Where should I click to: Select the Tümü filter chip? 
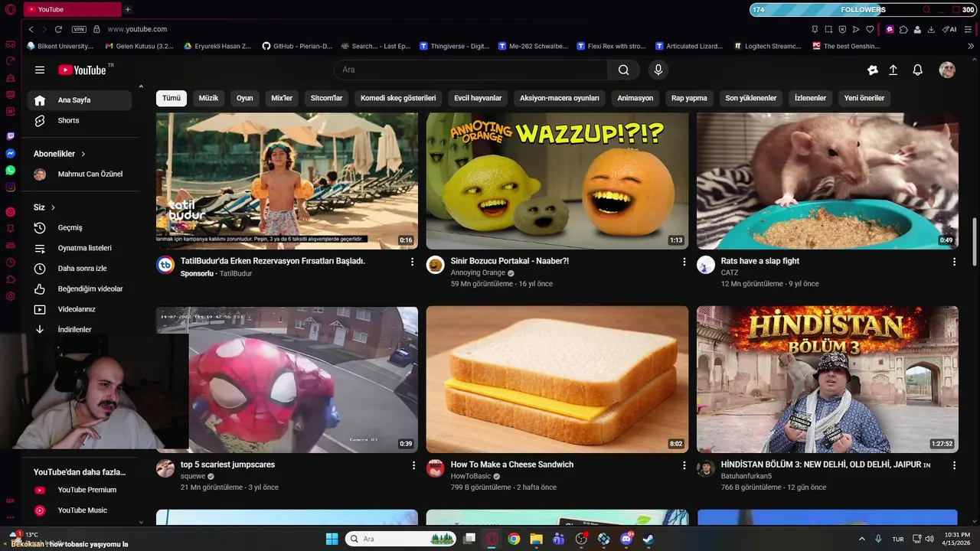click(171, 98)
